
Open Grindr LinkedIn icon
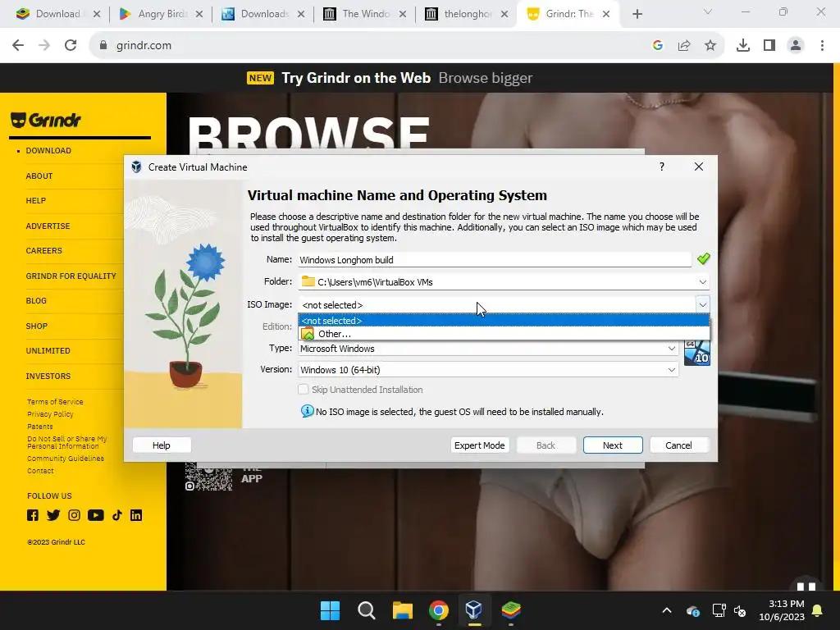point(136,515)
